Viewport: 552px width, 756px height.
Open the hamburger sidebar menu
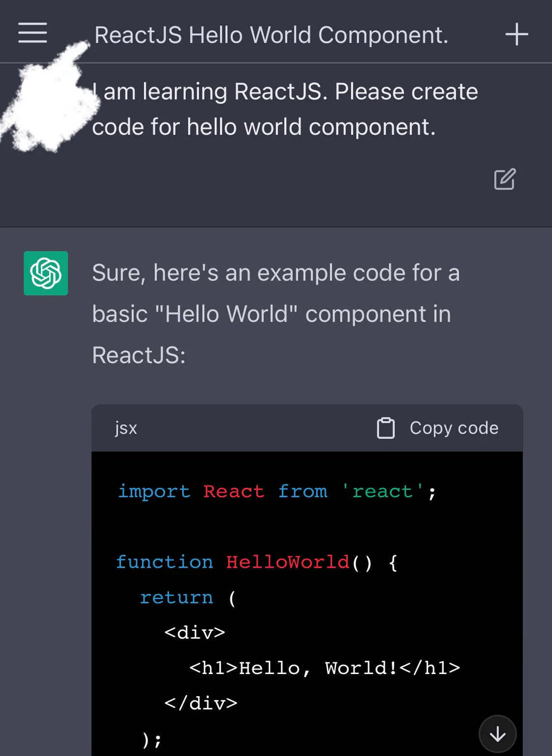tap(33, 33)
